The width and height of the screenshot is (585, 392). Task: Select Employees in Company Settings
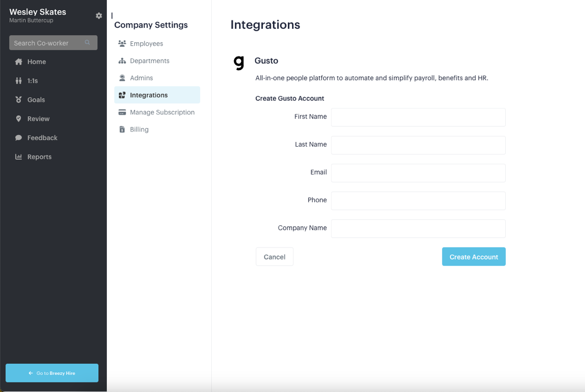tap(157, 44)
